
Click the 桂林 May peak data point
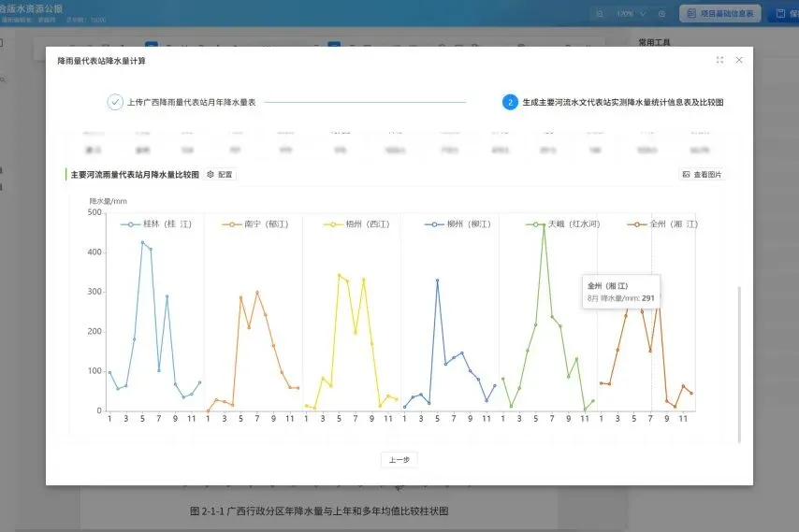point(142,242)
